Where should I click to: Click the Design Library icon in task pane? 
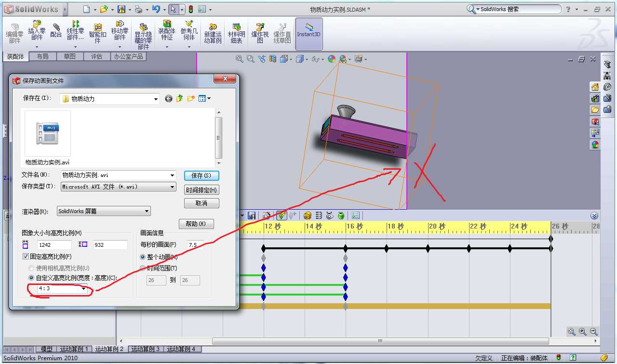pyautogui.click(x=595, y=98)
